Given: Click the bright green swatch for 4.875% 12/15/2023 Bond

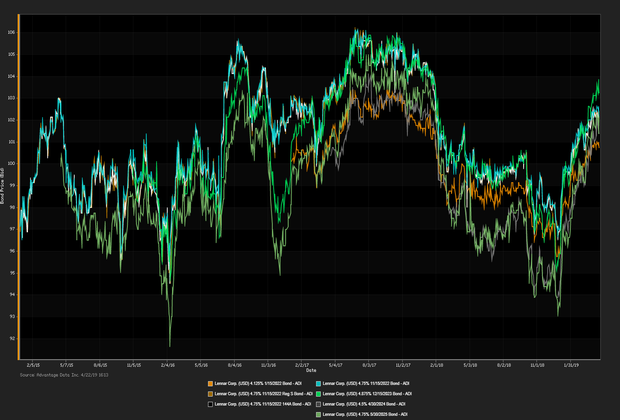Looking at the screenshot, I should pos(318,394).
